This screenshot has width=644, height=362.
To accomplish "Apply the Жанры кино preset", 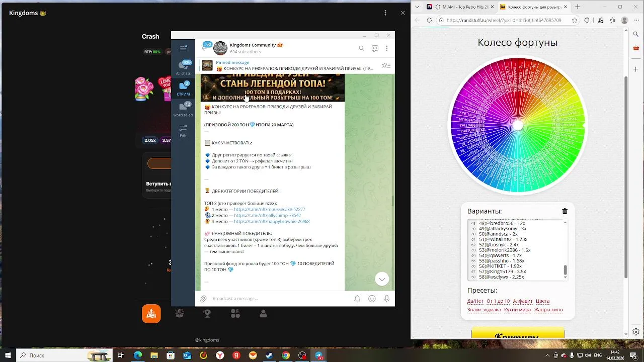I will pos(548,310).
